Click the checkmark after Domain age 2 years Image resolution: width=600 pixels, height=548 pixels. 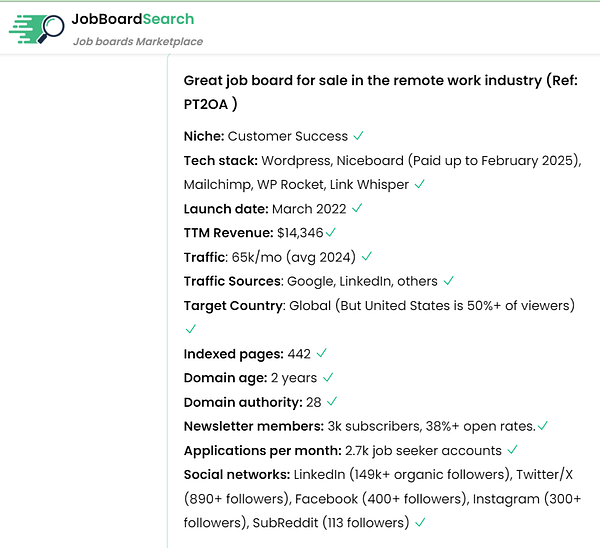tap(328, 378)
